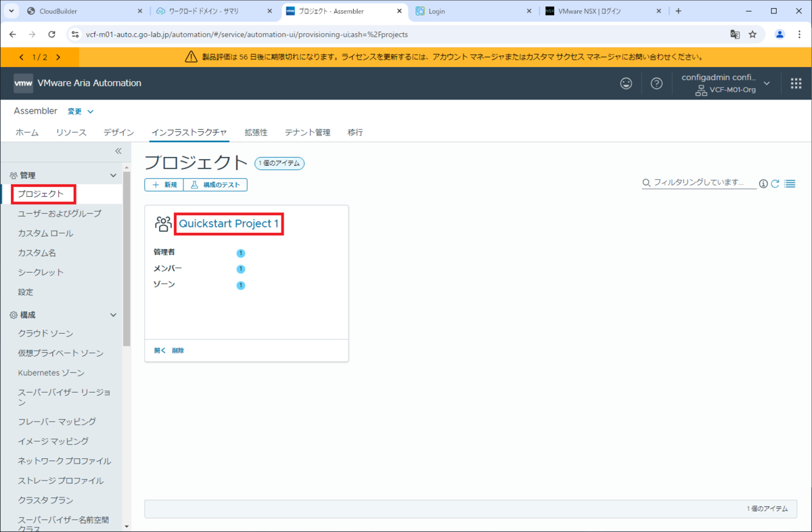The image size is (812, 532).
Task: Select シークレット in the sidebar
Action: click(x=41, y=273)
